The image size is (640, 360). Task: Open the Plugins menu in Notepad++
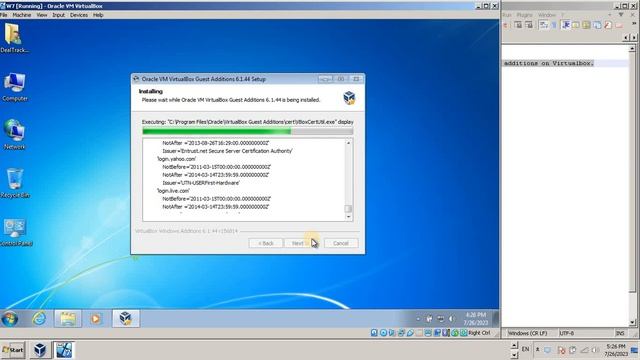[524, 15]
